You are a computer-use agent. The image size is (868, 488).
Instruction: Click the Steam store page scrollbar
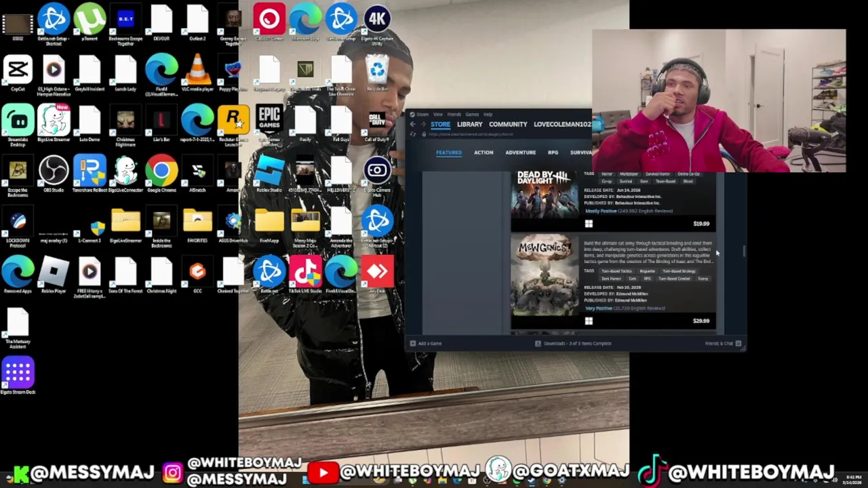click(x=744, y=251)
